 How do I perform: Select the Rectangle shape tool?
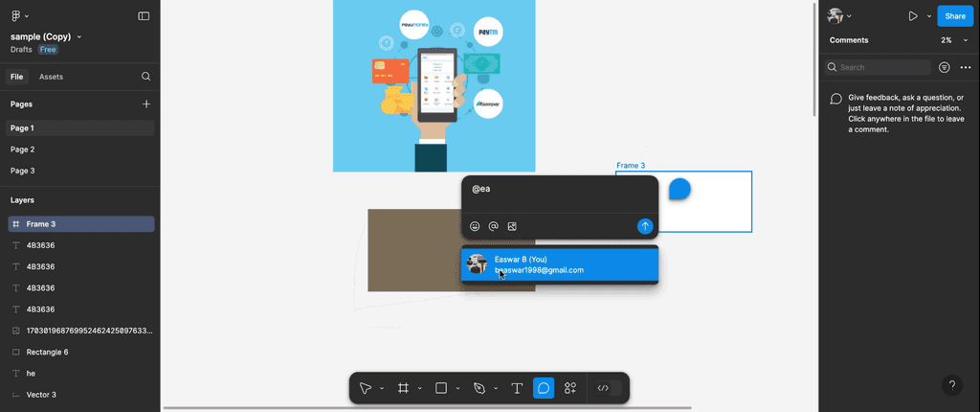(440, 388)
